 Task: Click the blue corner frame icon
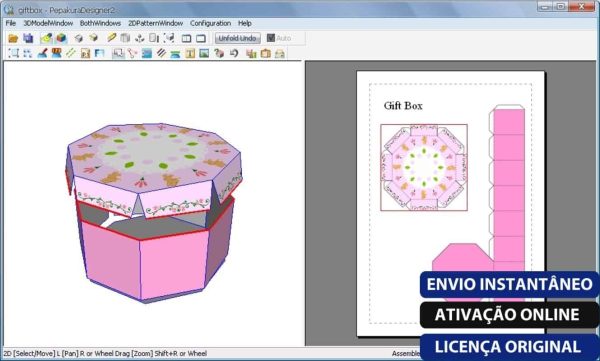coord(99,54)
